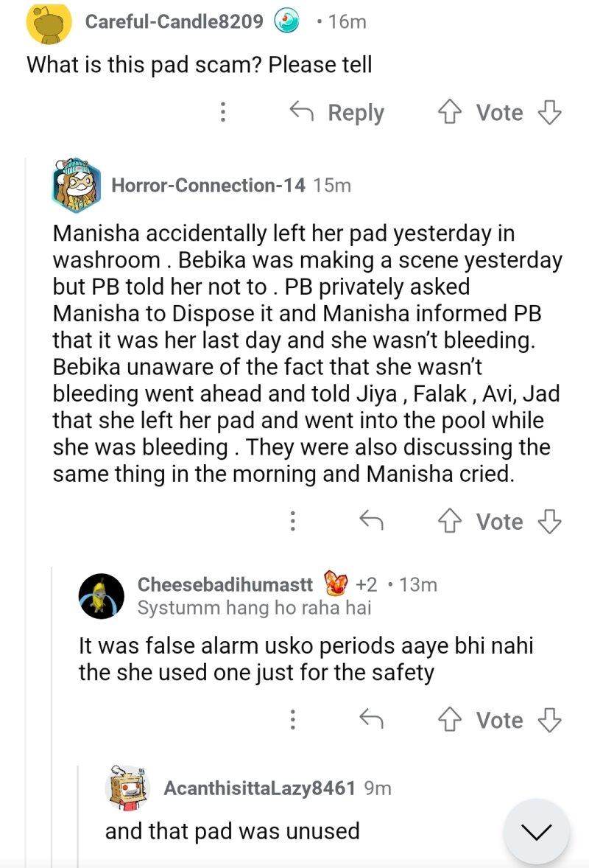Screen dimensions: 589x868
Task: Open Careful-Candle8209's user profile
Action: tap(174, 22)
